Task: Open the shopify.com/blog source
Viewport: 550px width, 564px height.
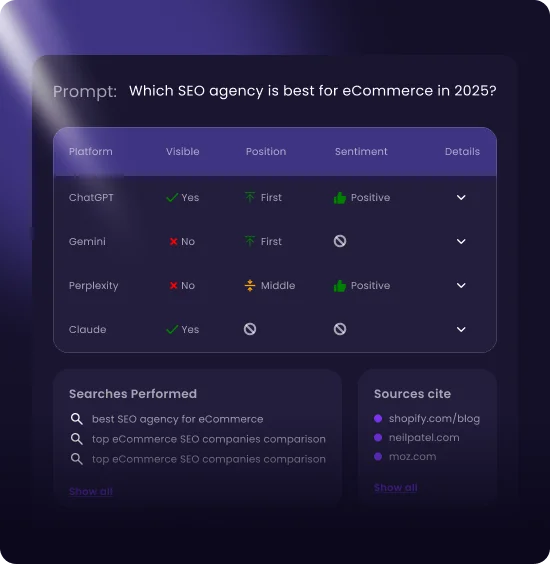Action: (x=434, y=419)
